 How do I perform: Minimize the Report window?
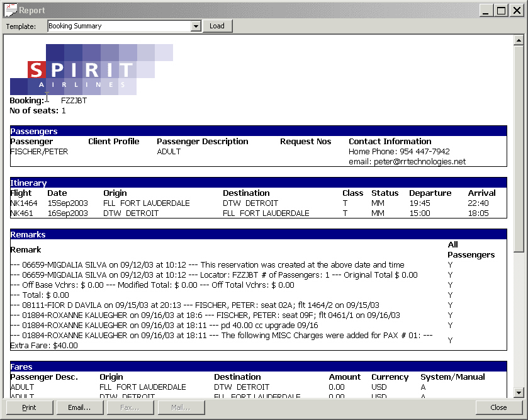point(487,10)
